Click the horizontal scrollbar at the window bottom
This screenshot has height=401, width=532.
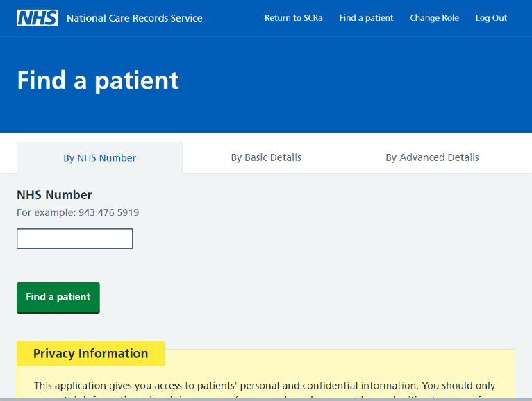(x=266, y=400)
